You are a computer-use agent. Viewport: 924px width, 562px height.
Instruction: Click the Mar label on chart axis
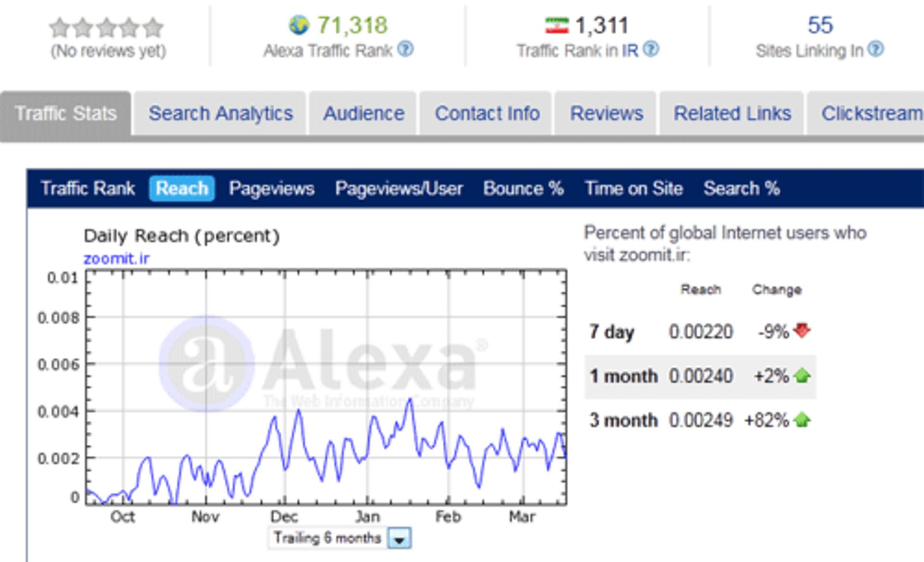pos(522,517)
